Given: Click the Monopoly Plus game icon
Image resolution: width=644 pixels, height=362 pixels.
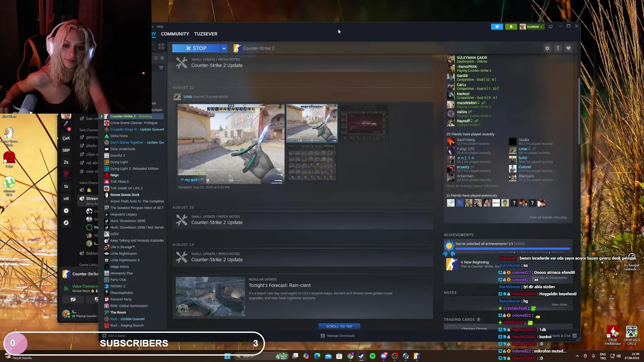Looking at the screenshot, I should (x=107, y=273).
